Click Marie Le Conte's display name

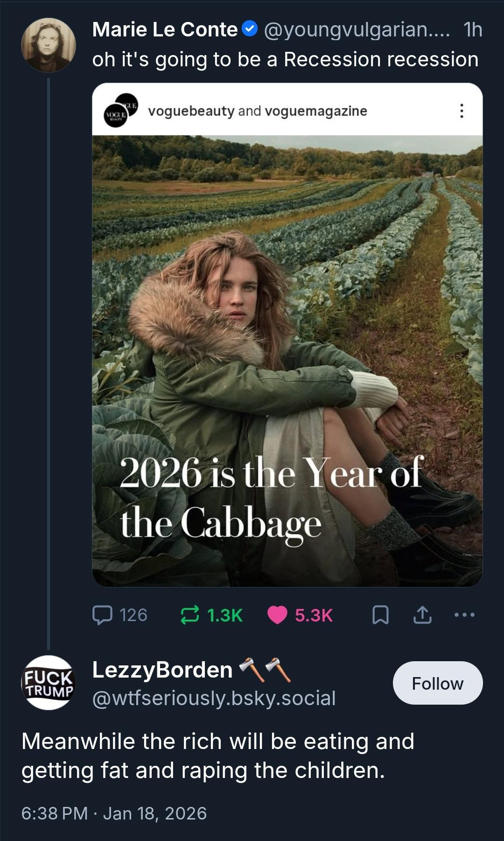click(165, 29)
